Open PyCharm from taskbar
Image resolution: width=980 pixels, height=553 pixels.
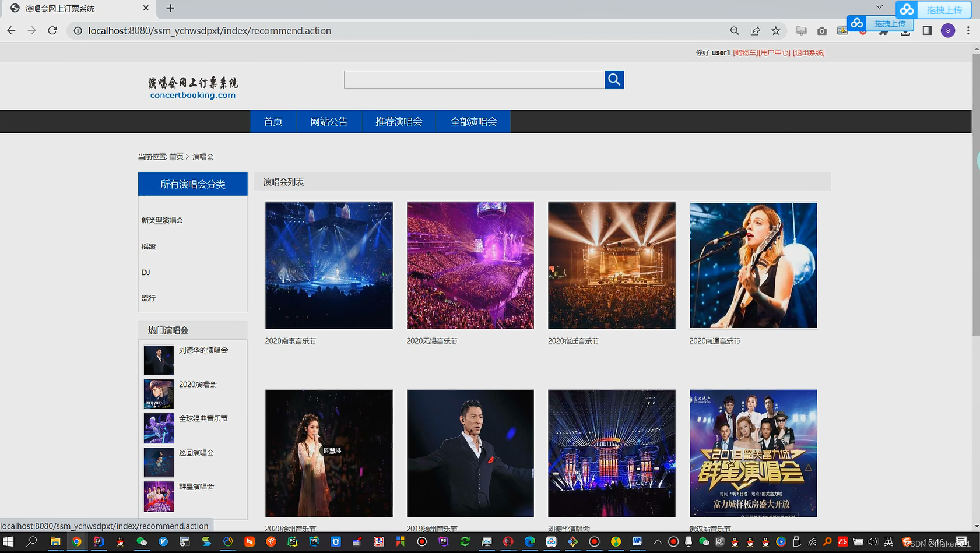pyautogui.click(x=293, y=541)
